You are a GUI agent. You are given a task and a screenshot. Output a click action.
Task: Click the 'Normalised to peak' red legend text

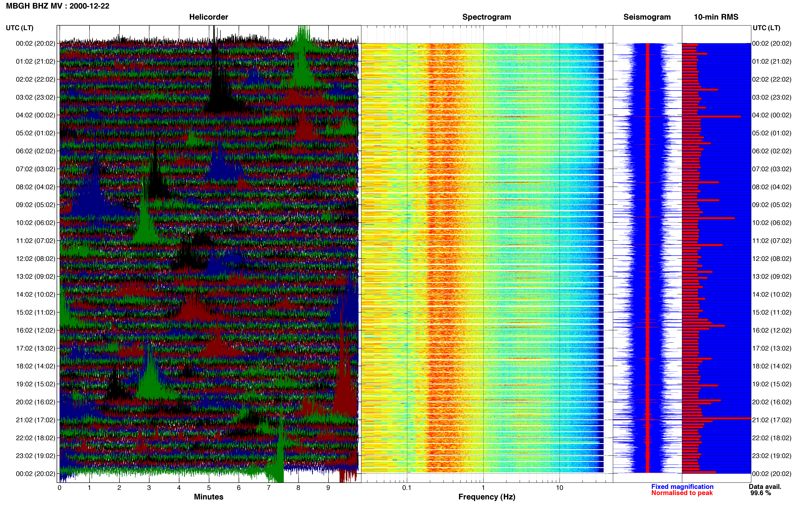tap(682, 493)
